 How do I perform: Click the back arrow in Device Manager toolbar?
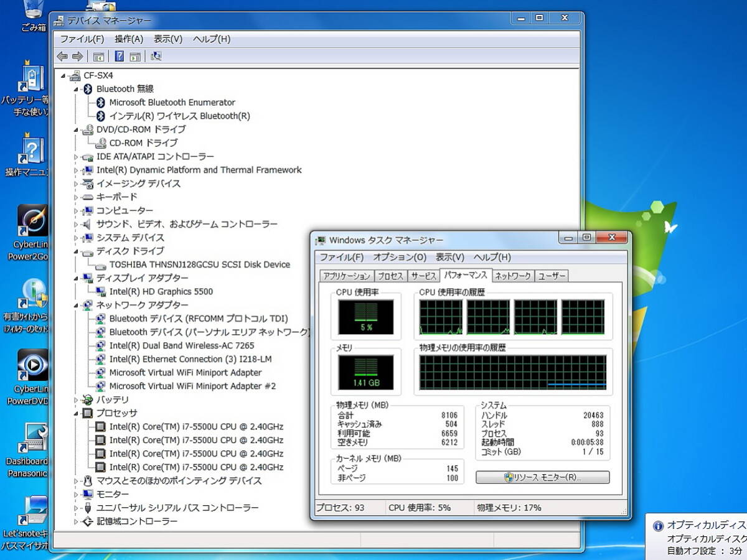[x=62, y=57]
